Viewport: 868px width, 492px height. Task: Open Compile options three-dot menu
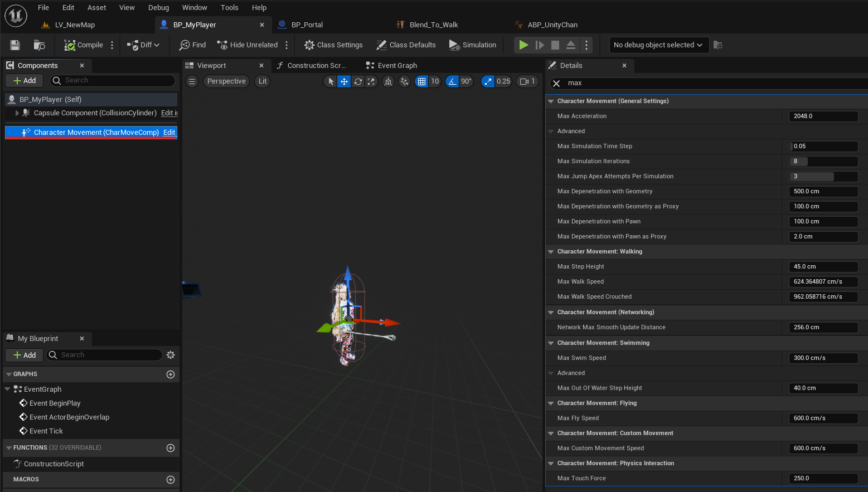[x=112, y=45]
